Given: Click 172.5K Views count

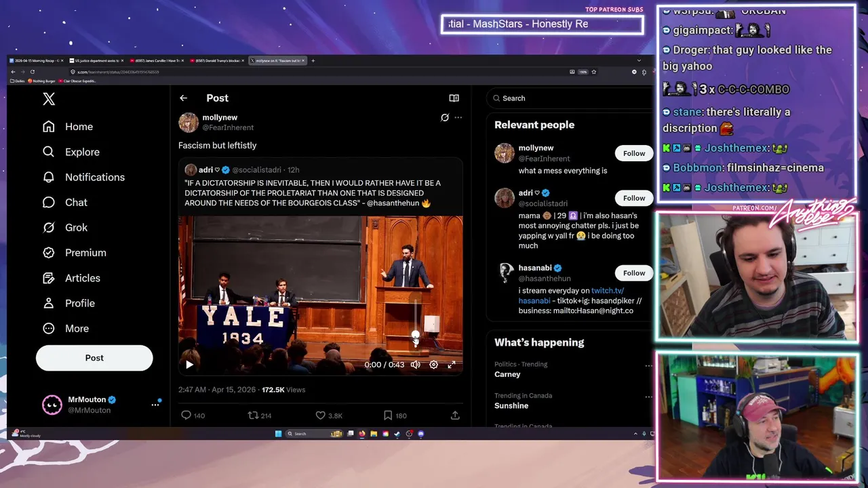Looking at the screenshot, I should pos(283,390).
